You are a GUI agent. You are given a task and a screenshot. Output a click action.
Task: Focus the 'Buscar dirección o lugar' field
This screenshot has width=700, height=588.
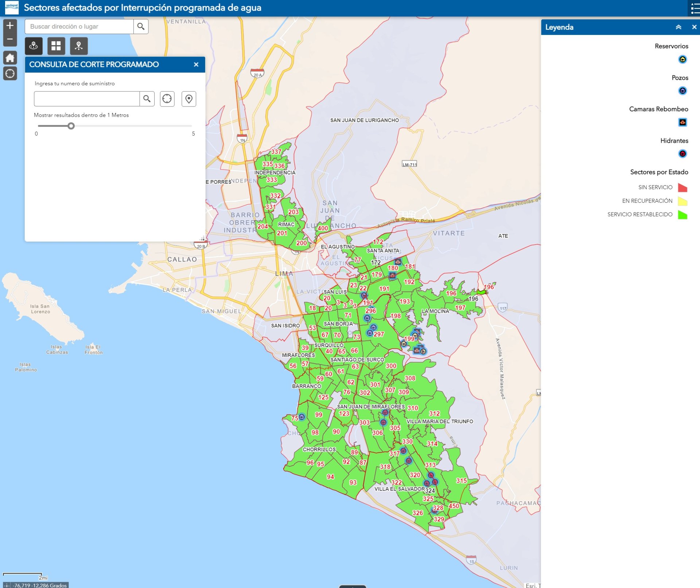pyautogui.click(x=79, y=27)
